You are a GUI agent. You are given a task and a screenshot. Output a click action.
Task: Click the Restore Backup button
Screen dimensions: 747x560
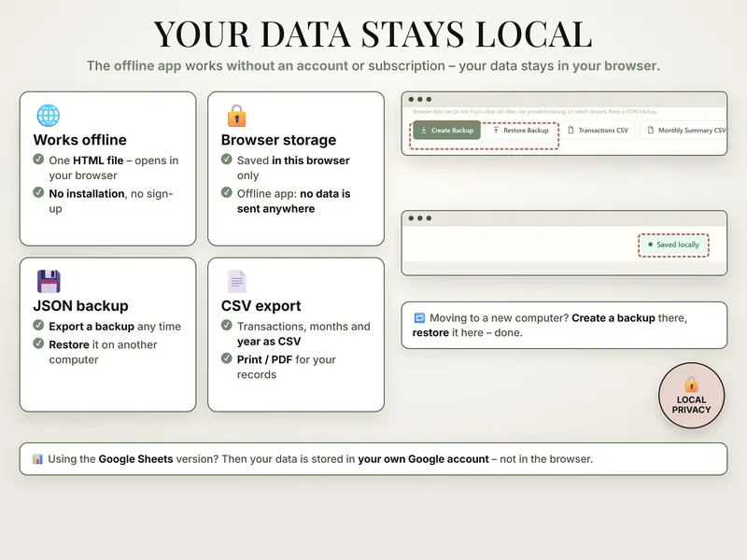click(x=521, y=130)
